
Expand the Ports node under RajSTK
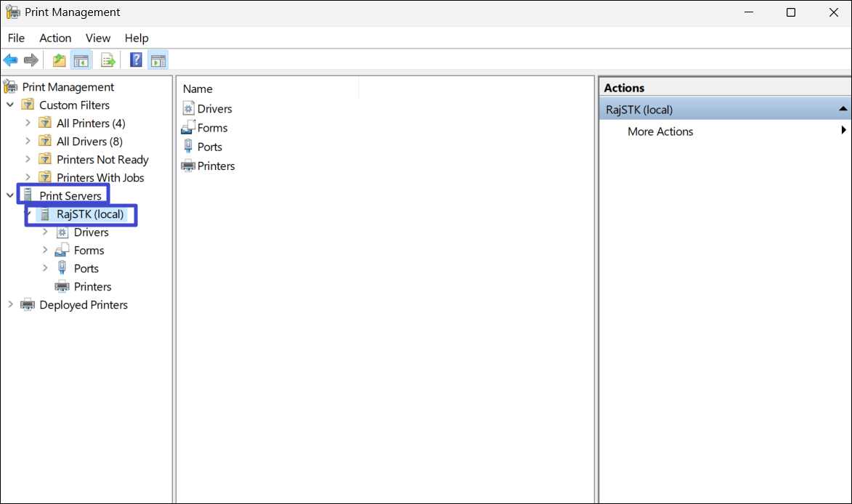(x=45, y=269)
